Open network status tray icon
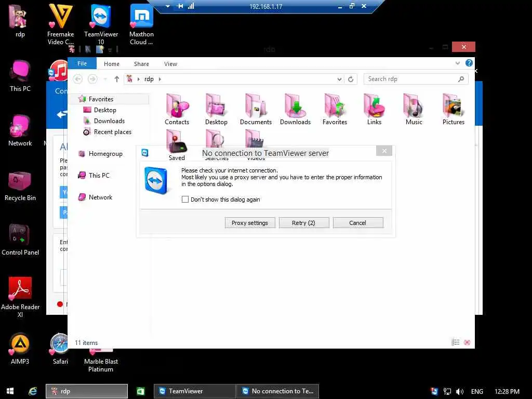Screen dimensions: 532x399 pos(447,392)
